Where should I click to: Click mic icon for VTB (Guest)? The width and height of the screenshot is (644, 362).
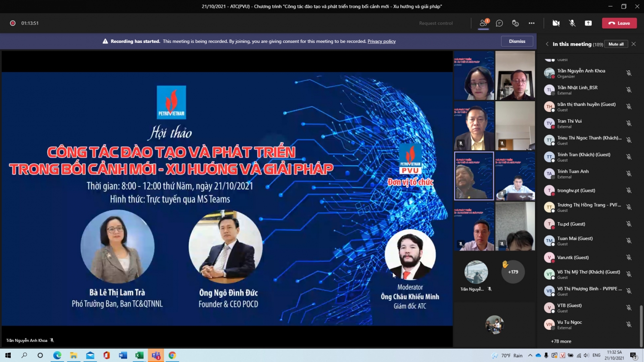click(629, 308)
